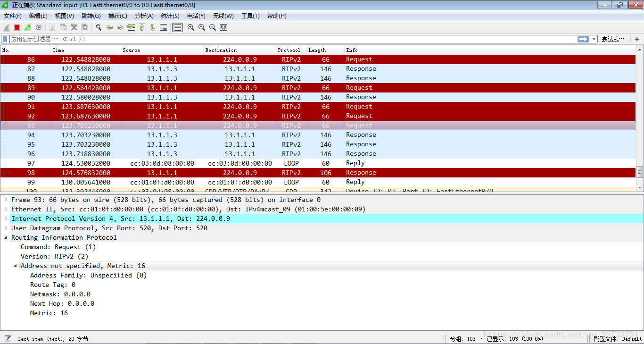
Task: Click the grayed start capture shark fin icon
Action: tap(7, 27)
